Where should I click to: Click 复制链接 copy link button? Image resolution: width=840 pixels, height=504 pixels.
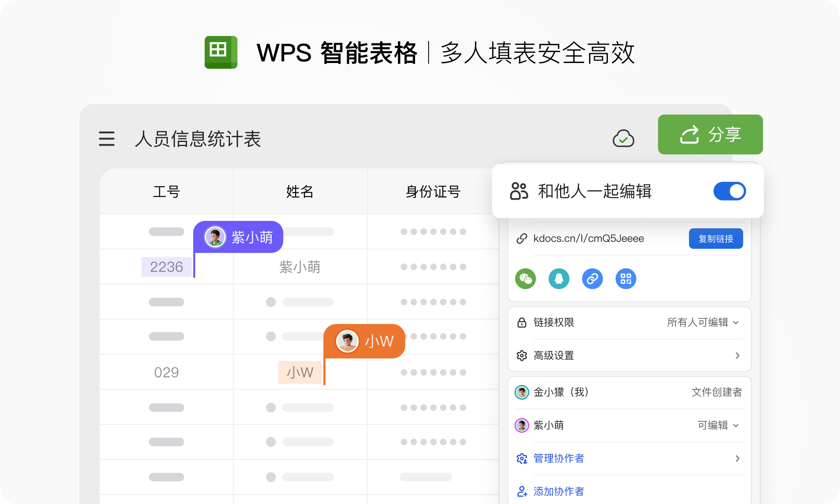click(x=716, y=239)
